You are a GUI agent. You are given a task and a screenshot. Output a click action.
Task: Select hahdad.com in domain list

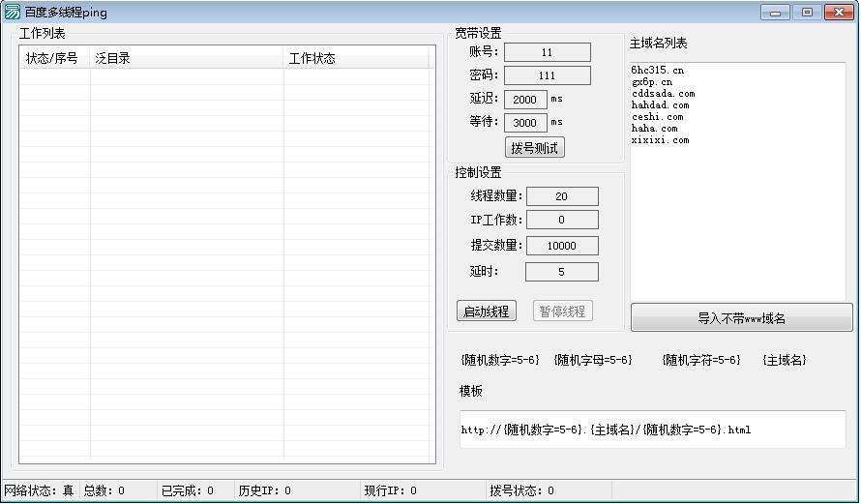660,104
